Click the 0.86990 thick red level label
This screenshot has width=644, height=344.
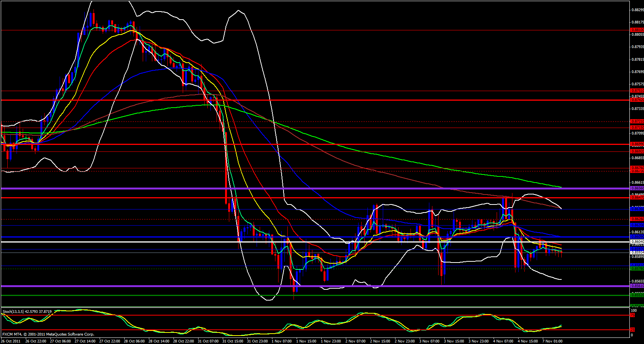point(637,144)
